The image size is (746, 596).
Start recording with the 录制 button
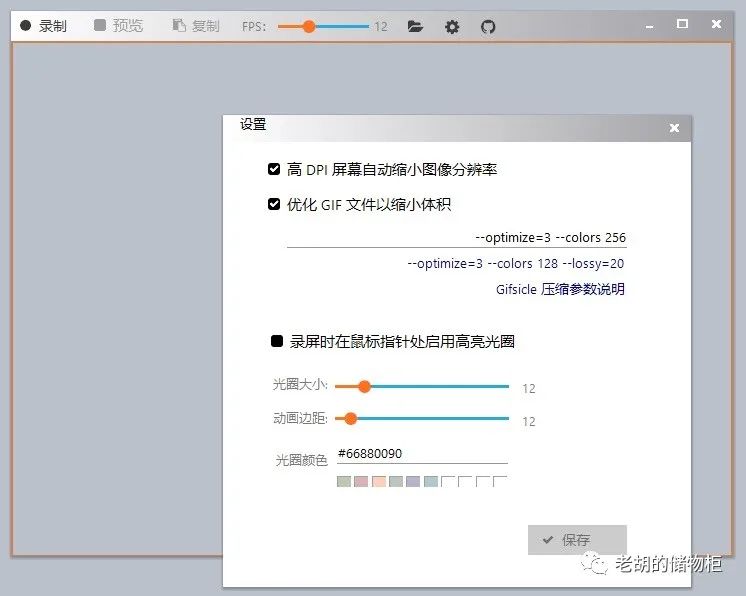click(43, 26)
